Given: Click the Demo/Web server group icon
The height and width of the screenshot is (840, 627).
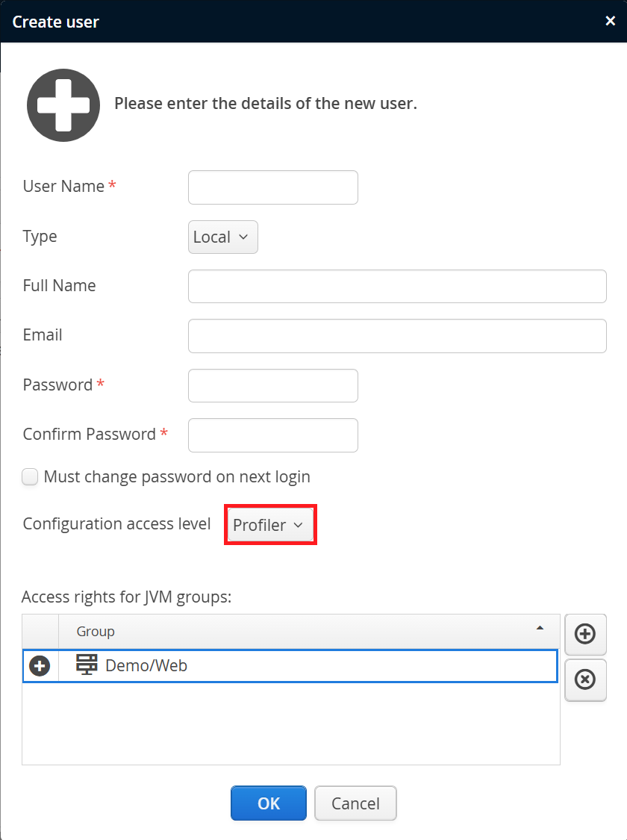Looking at the screenshot, I should [x=87, y=665].
